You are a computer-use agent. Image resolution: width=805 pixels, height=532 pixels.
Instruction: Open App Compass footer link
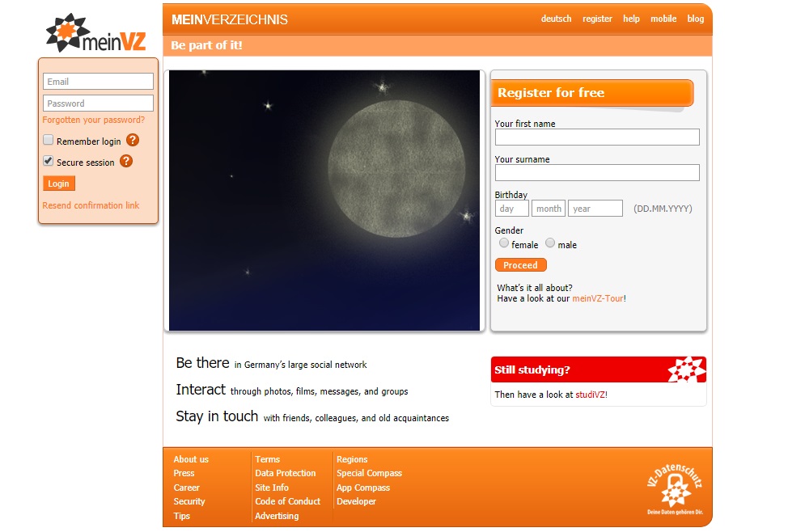[363, 488]
